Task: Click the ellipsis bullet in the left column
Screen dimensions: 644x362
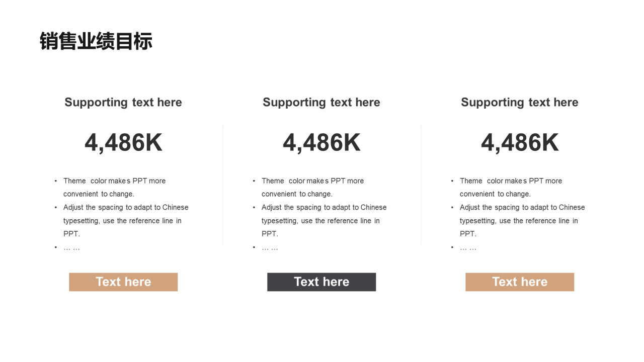Action: (71, 248)
